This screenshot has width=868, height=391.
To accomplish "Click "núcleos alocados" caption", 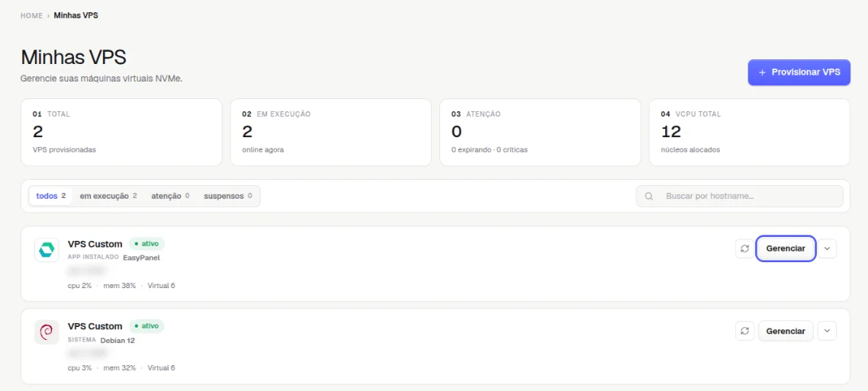I will pyautogui.click(x=691, y=150).
